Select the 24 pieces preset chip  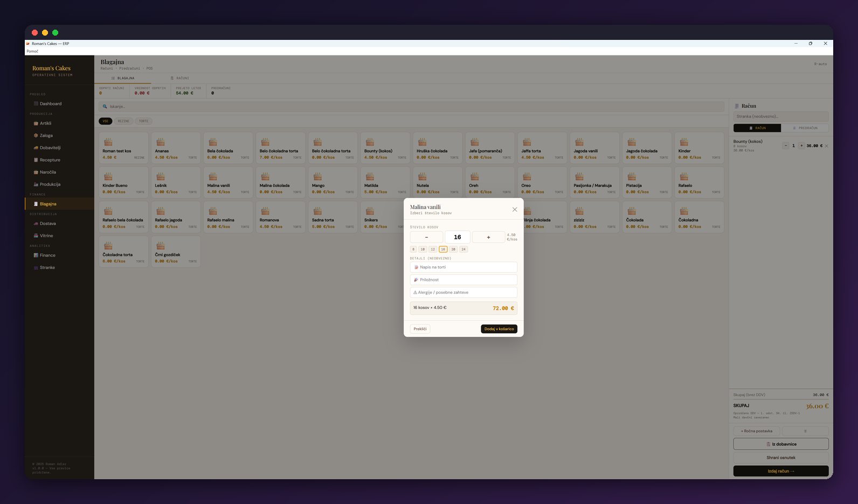tap(463, 250)
